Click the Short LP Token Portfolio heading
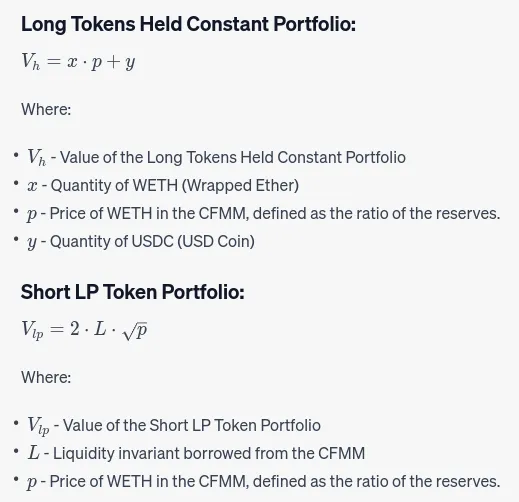The image size is (519, 502). coord(133,292)
